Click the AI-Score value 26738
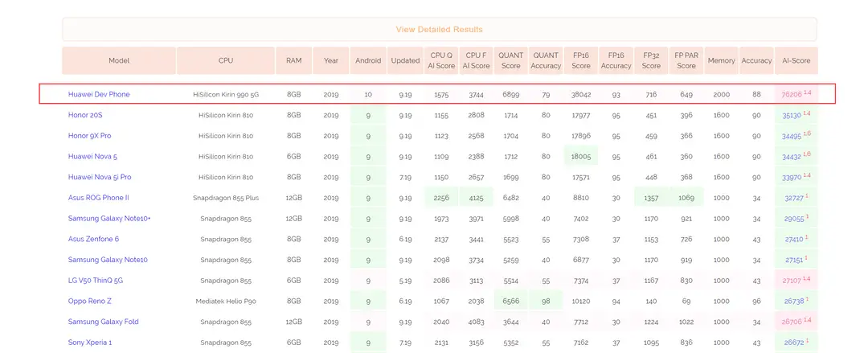Image resolution: width=868 pixels, height=353 pixels. point(794,302)
